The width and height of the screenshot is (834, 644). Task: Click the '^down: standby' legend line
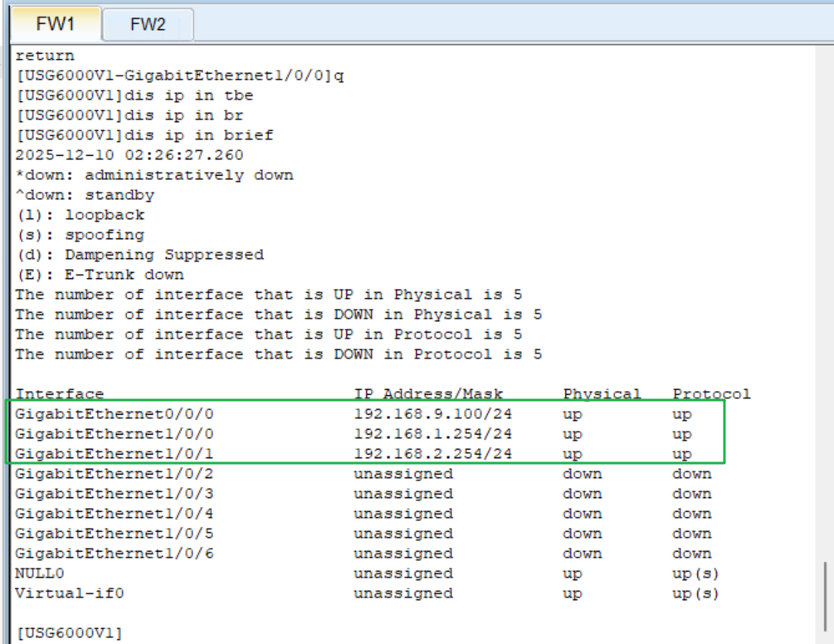85,195
